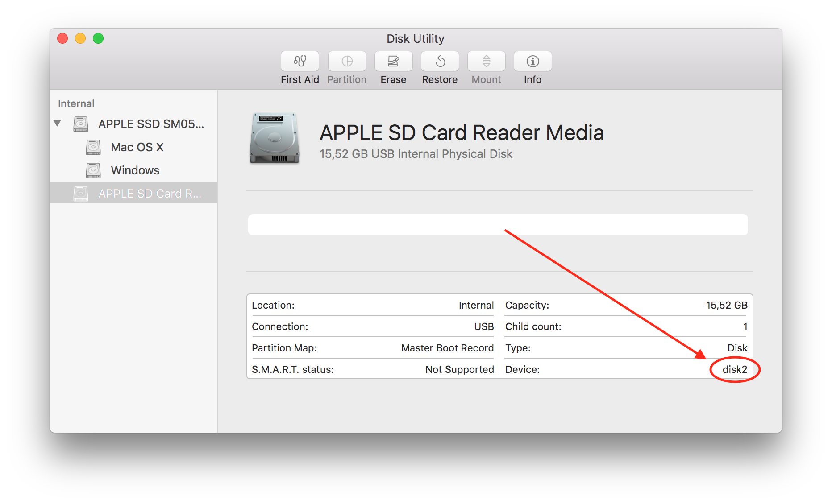Click the large hard disk image in detail pane
Viewport: 832px width, 504px height.
[274, 138]
